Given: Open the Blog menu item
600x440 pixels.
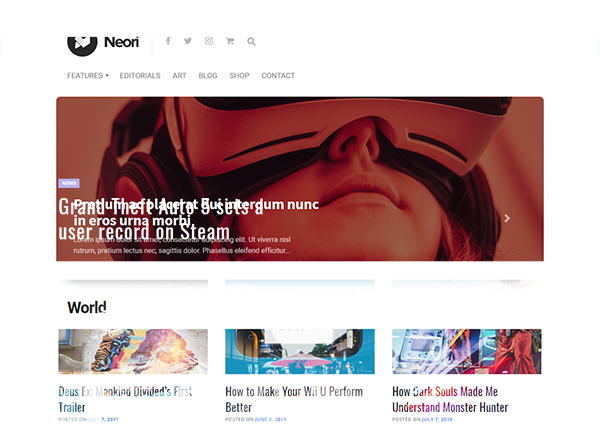Looking at the screenshot, I should tap(208, 76).
